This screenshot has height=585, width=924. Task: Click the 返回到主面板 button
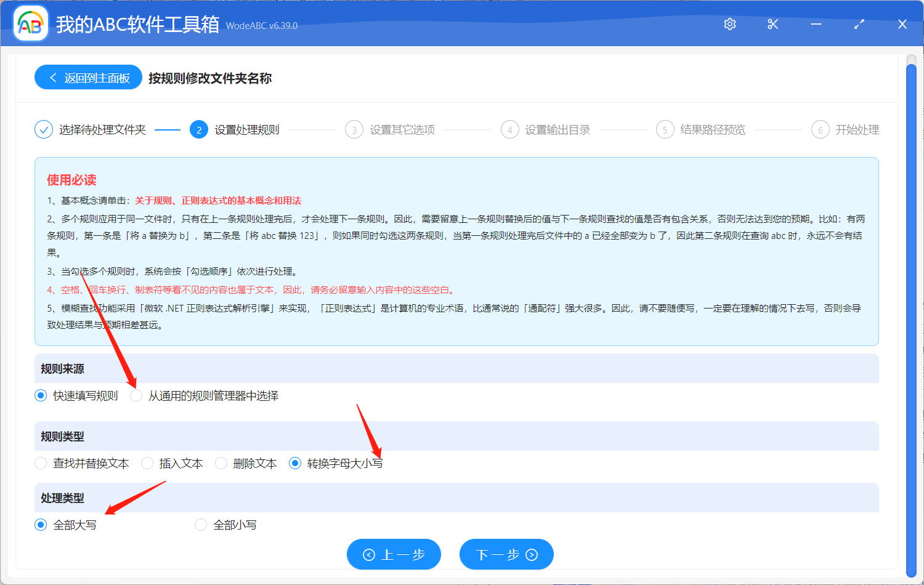point(87,78)
